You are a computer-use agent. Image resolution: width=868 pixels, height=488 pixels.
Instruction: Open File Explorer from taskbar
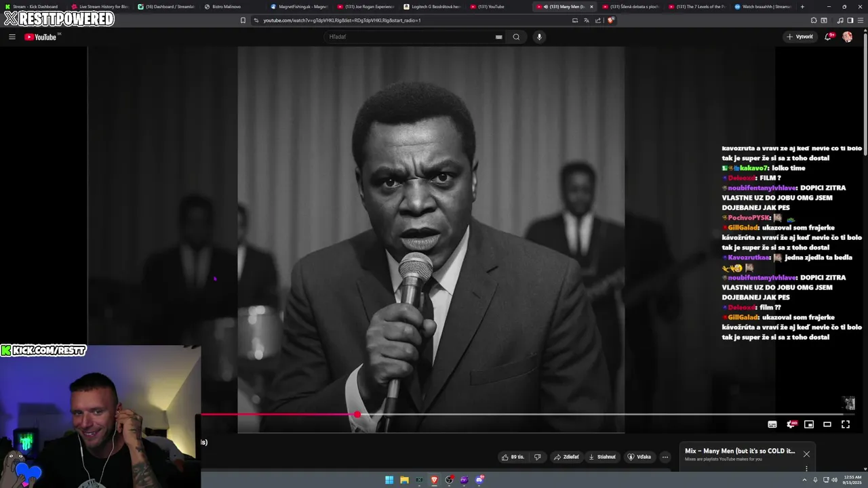404,480
